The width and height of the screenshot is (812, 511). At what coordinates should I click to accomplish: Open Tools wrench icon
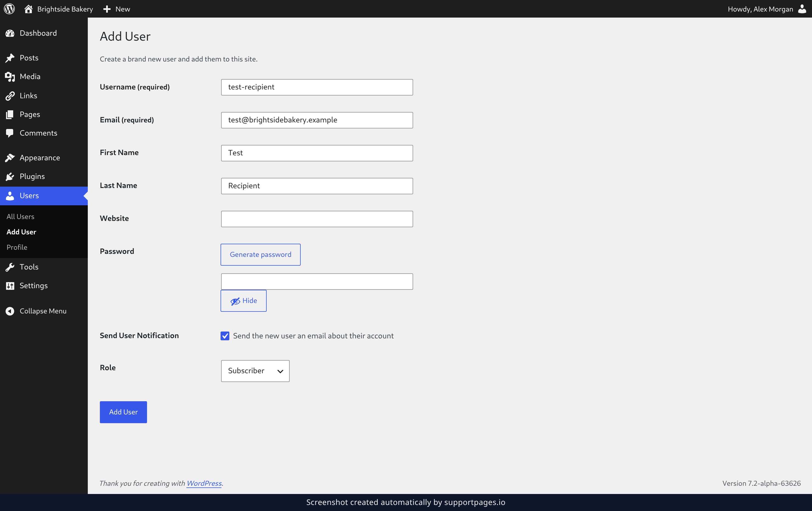(x=10, y=267)
